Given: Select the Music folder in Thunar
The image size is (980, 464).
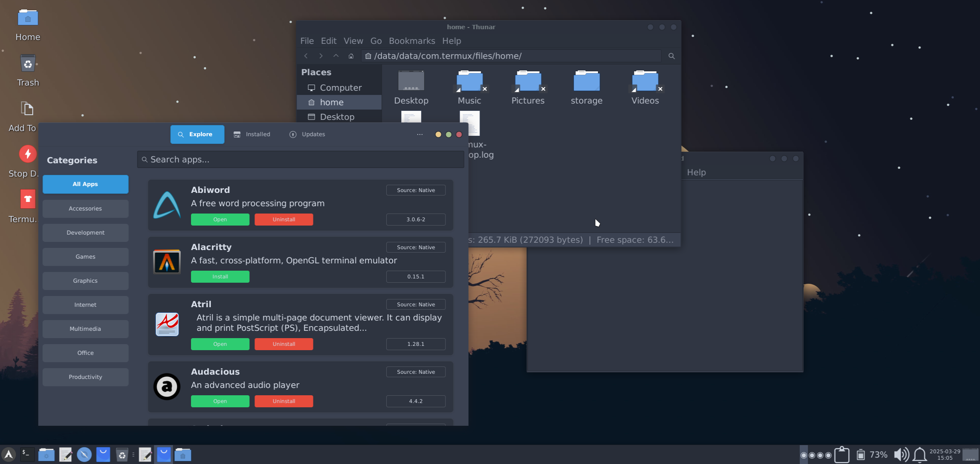Looking at the screenshot, I should coord(470,88).
